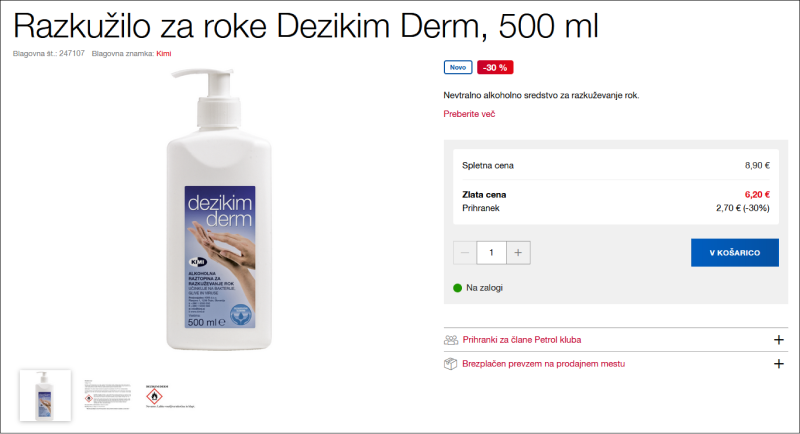Screen dimensions: 800x434
Task: Open the Preberite več link
Action: click(x=469, y=114)
